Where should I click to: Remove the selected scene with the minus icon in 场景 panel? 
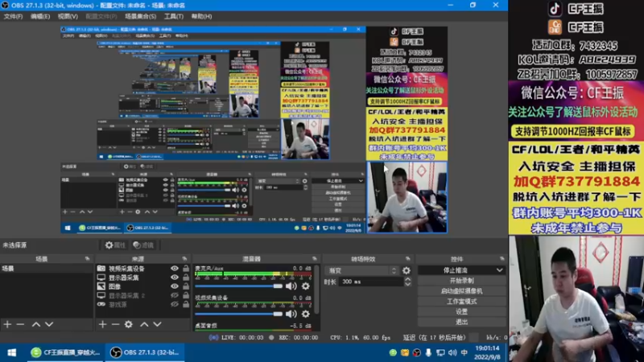tap(20, 324)
